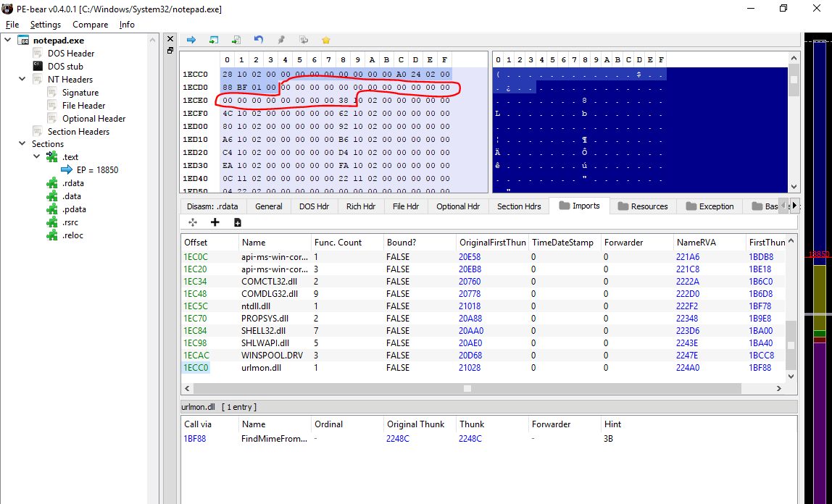
Task: Click the blue arrow go-to-entry-point toolbar icon
Action: (x=191, y=40)
